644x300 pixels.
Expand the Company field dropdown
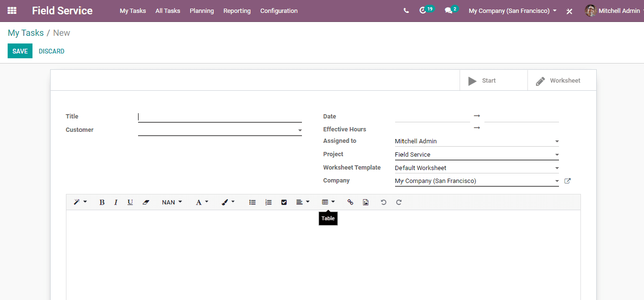click(557, 181)
